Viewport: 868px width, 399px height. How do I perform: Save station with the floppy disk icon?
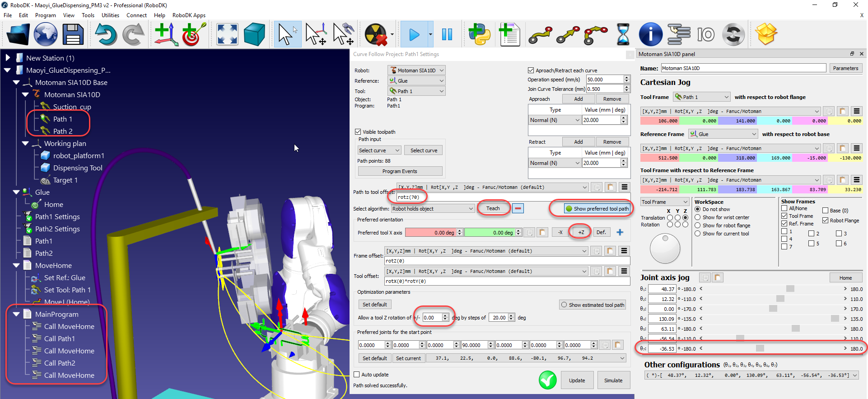(x=73, y=34)
